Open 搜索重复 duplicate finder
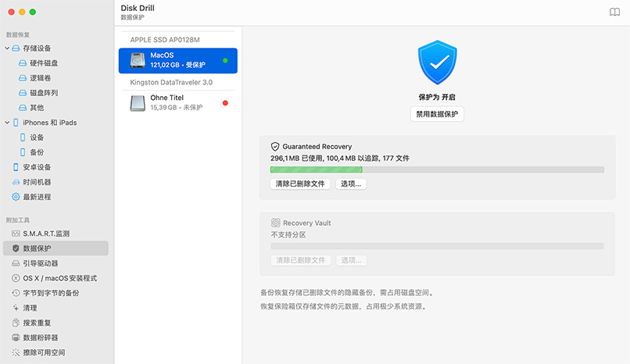 click(37, 323)
